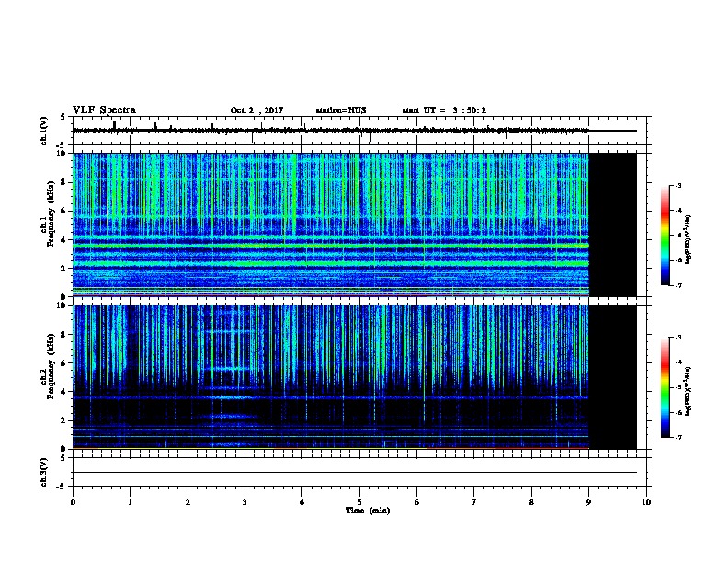Viewport: 728px width, 563px height.
Task: Click the time axis tick label '1'
Action: (130, 502)
